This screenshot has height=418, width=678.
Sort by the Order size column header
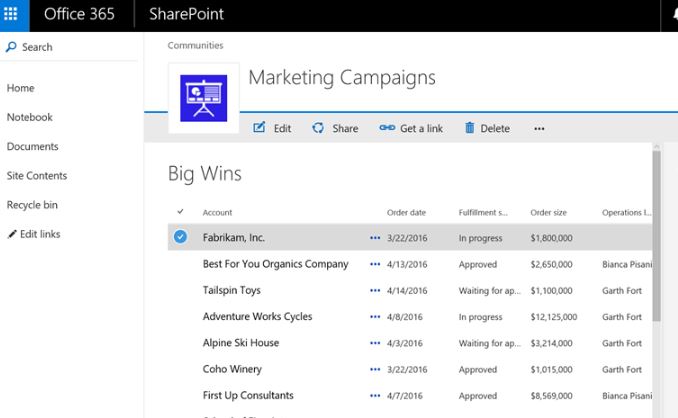pos(548,212)
